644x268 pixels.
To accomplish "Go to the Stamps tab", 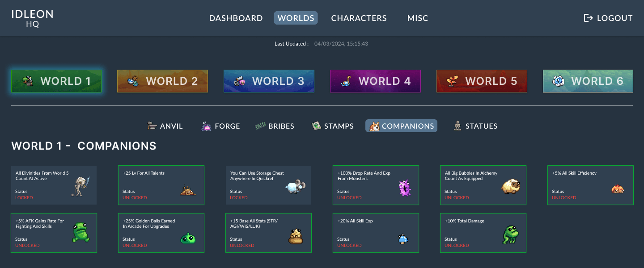I will pyautogui.click(x=332, y=126).
